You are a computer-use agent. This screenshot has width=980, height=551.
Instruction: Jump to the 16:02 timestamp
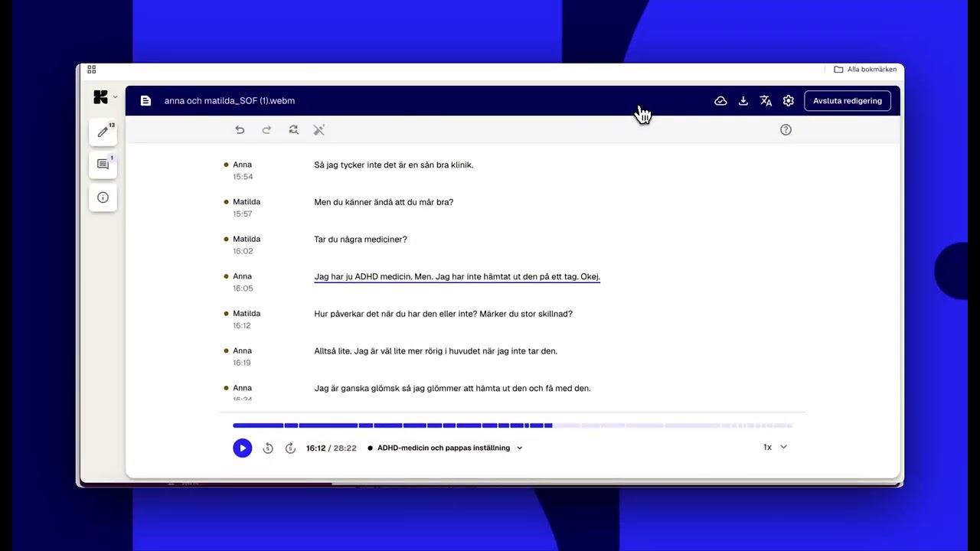click(243, 251)
